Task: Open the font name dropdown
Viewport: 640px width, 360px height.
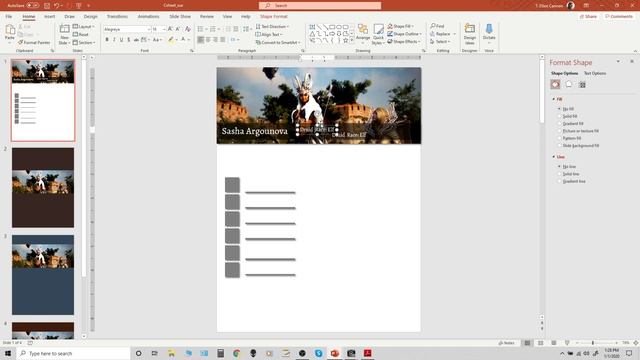Action: (x=149, y=29)
